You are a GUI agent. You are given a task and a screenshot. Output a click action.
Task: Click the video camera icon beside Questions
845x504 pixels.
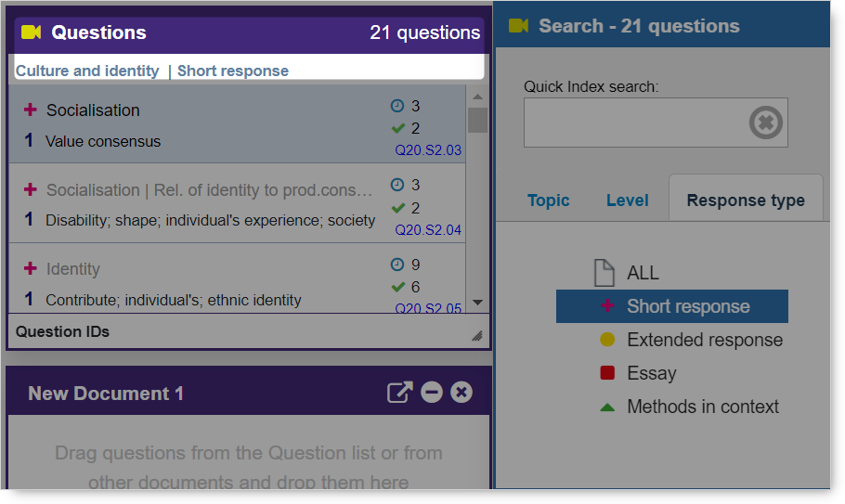pyautogui.click(x=31, y=32)
